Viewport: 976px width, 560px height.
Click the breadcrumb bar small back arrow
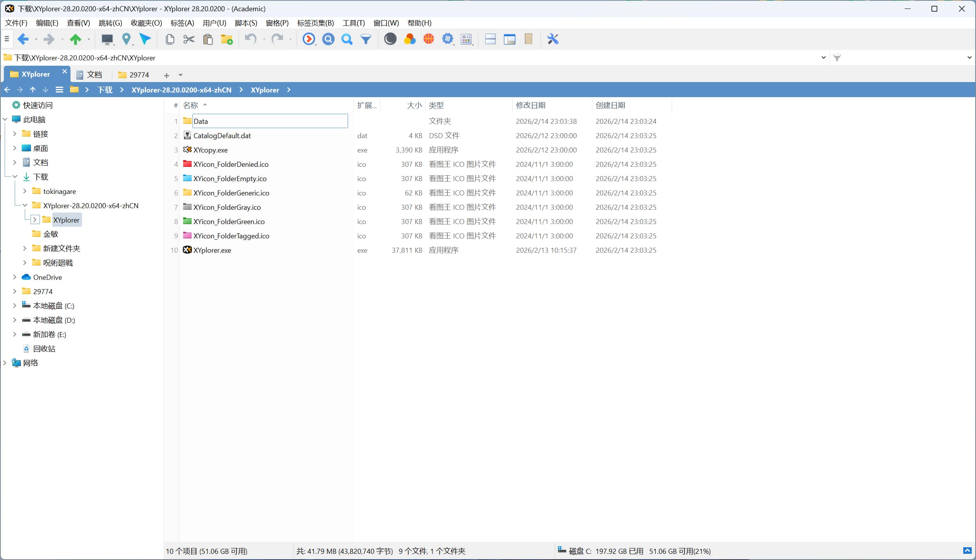point(7,90)
